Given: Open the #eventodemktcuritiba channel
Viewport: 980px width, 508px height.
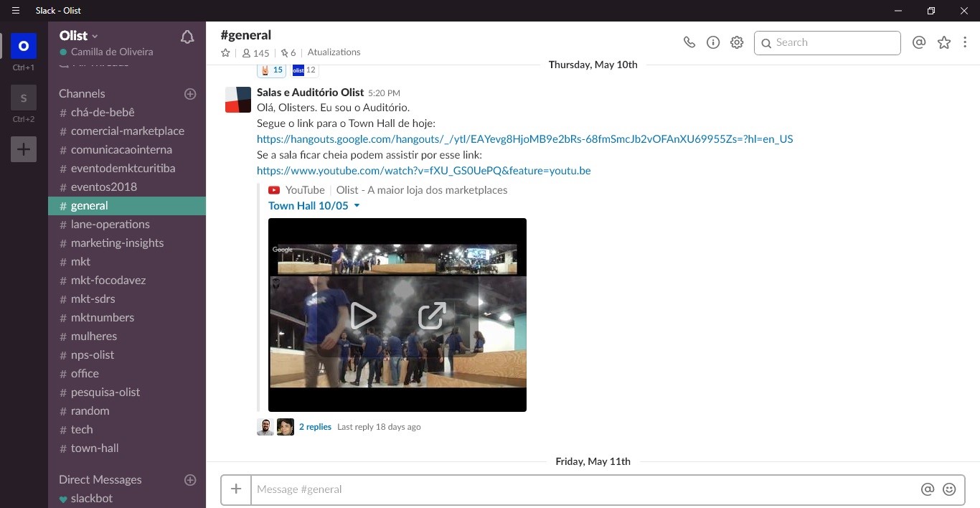Looking at the screenshot, I should pyautogui.click(x=127, y=169).
